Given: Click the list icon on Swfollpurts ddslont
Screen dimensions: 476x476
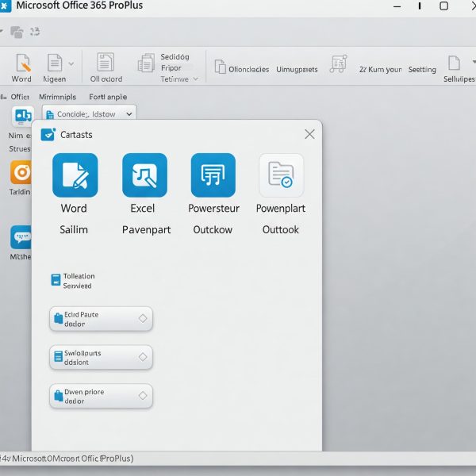Looking at the screenshot, I should [x=58, y=357].
